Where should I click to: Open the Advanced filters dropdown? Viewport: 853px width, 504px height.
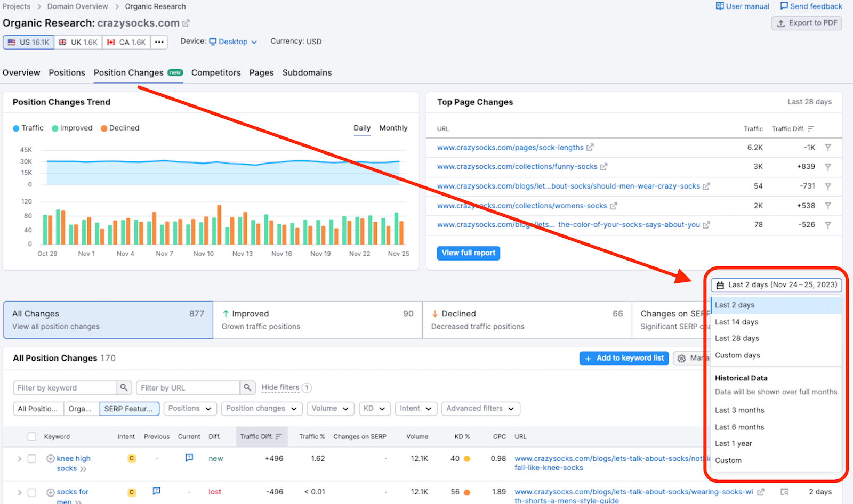click(x=481, y=409)
